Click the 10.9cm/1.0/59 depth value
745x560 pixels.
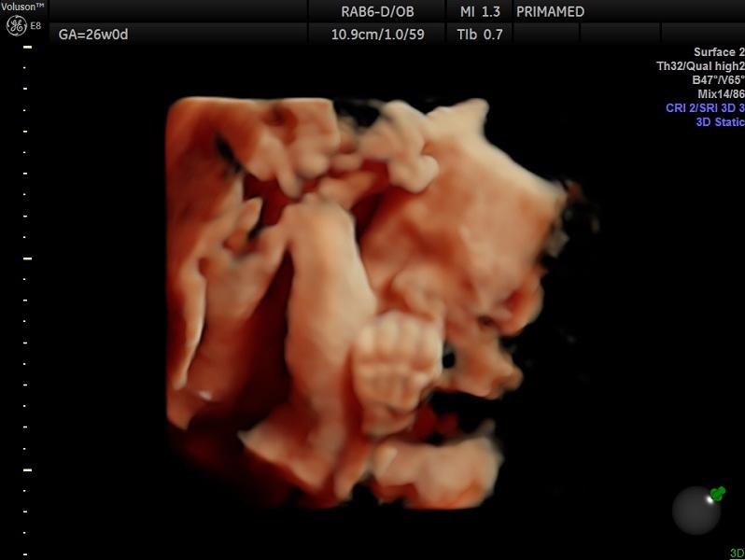pyautogui.click(x=377, y=35)
